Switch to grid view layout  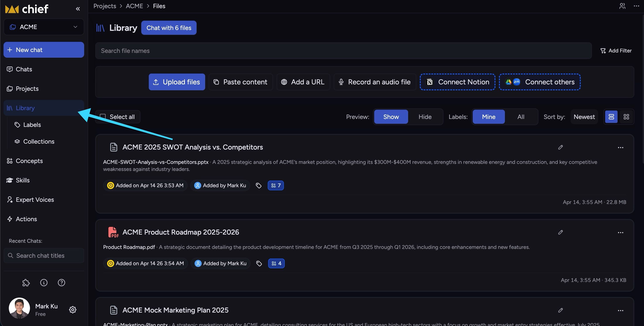click(x=626, y=117)
